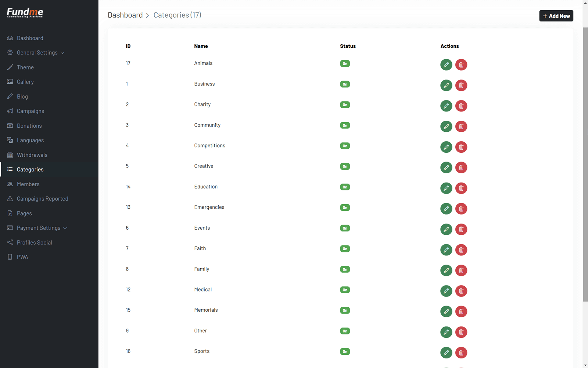This screenshot has width=588, height=368.
Task: Click the Fundme logo
Action: 25,13
